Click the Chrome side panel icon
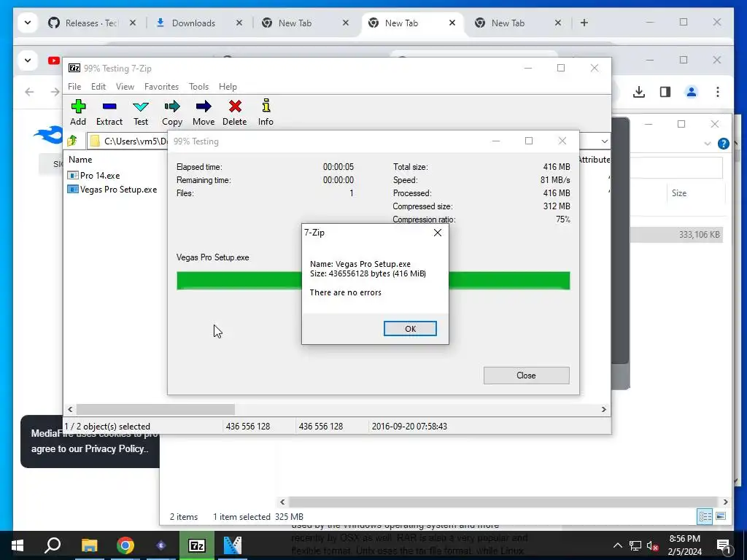 [665, 92]
